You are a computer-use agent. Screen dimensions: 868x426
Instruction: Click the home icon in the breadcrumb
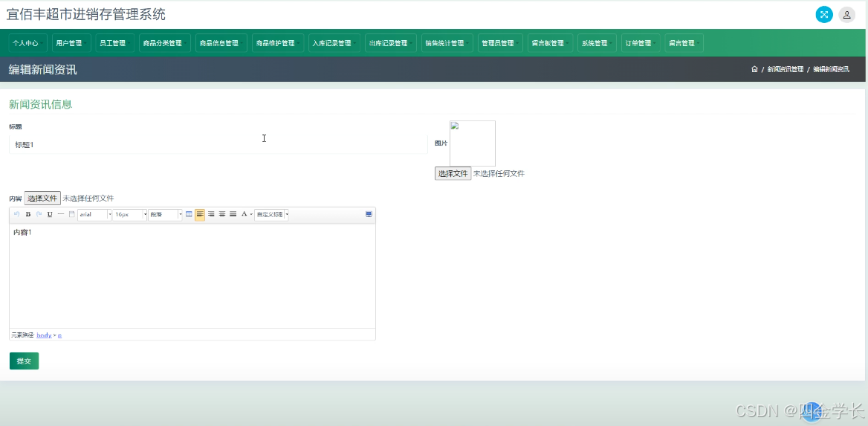click(754, 69)
